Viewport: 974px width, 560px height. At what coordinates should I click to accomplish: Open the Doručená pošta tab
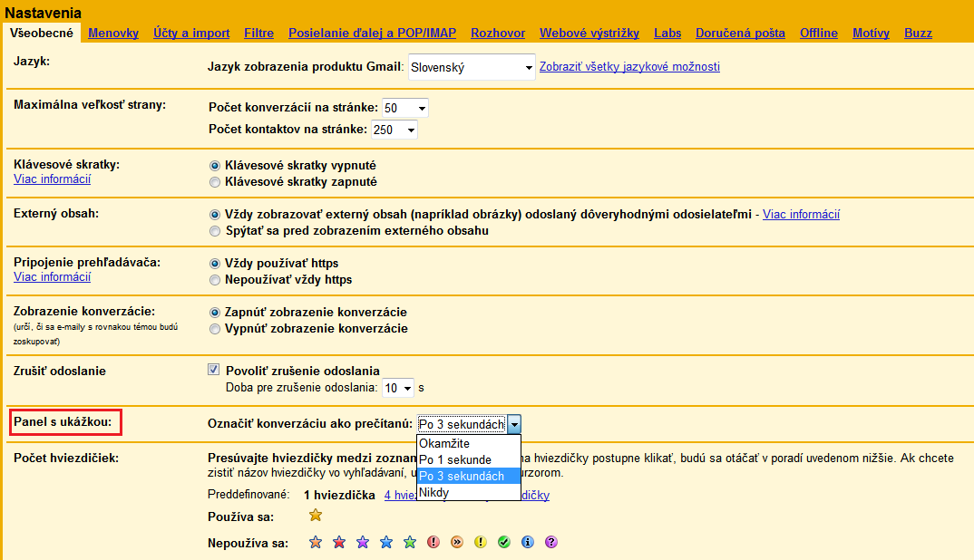point(740,33)
